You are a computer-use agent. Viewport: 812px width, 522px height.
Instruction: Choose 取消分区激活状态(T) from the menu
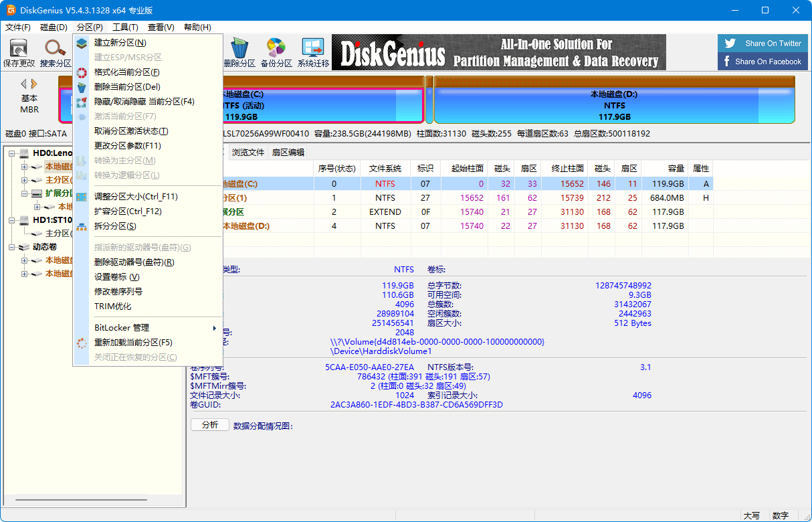point(148,131)
